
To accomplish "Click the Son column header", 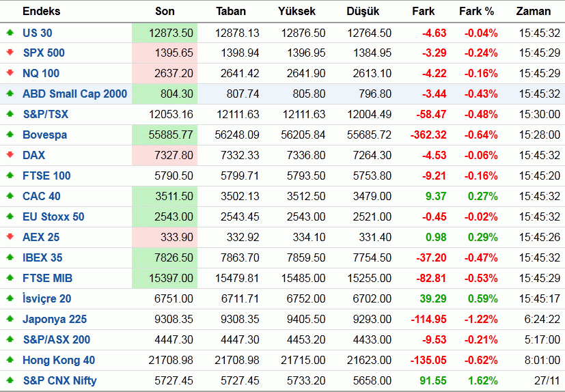I will [x=165, y=11].
